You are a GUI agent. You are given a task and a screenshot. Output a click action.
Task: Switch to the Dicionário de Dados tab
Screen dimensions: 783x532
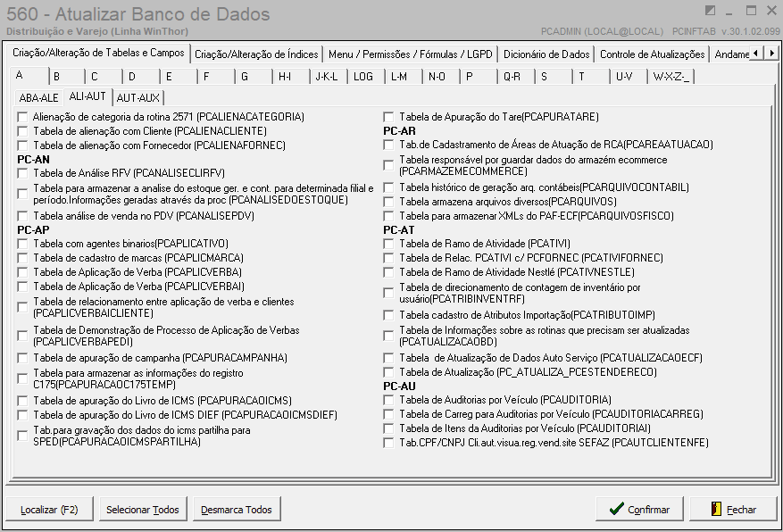(x=546, y=54)
